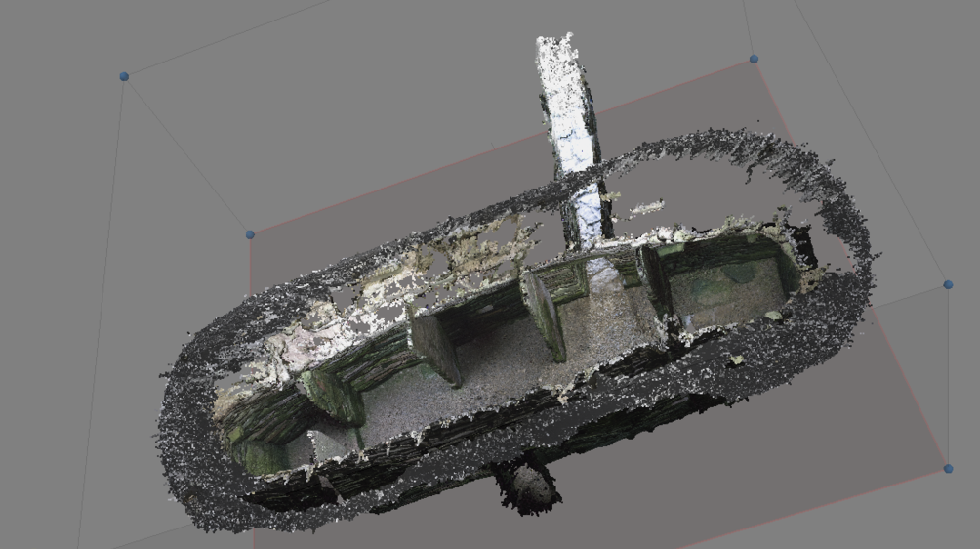
Task: Select the lowest blue handle at bottom-right corner
Action: point(948,468)
